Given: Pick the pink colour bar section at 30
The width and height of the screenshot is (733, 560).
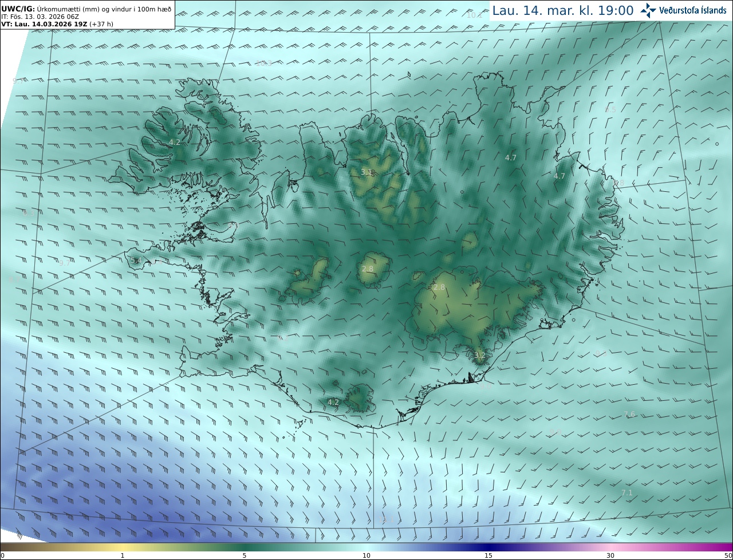Looking at the screenshot, I should (610, 547).
